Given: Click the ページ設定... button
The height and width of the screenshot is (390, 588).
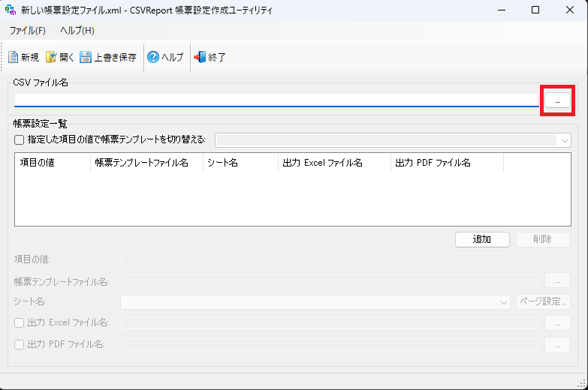Looking at the screenshot, I should [543, 301].
